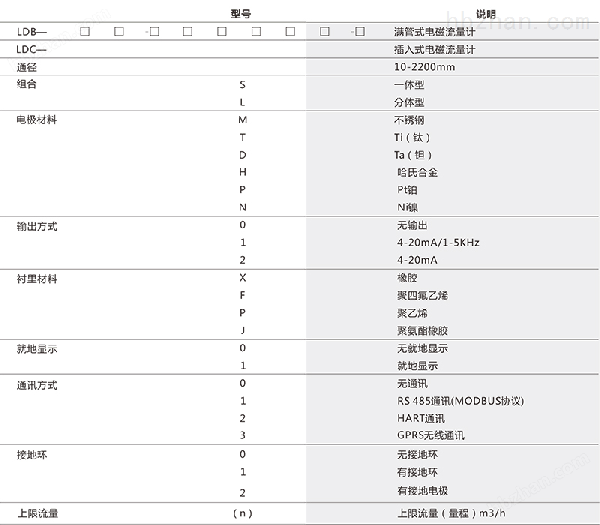The height and width of the screenshot is (525, 600).
Task: Click the 不锈钢 description
Action: [409, 120]
